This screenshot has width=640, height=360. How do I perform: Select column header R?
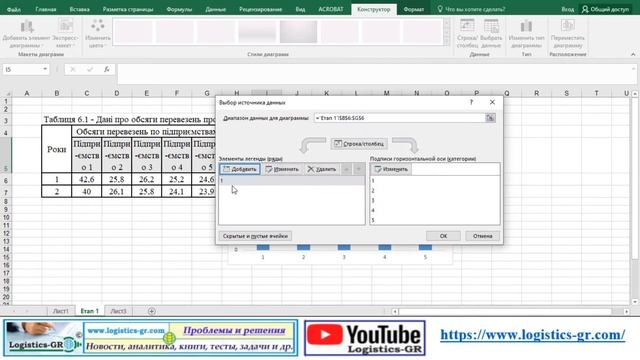click(x=536, y=93)
